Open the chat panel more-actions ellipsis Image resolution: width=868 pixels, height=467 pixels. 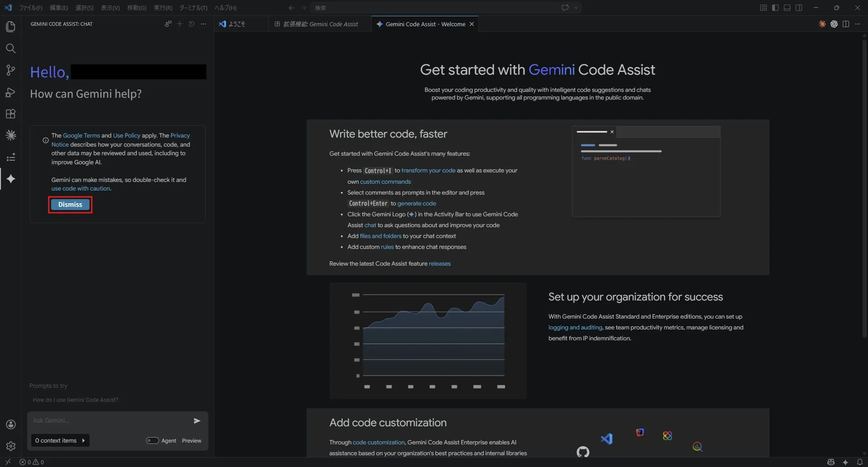point(203,24)
